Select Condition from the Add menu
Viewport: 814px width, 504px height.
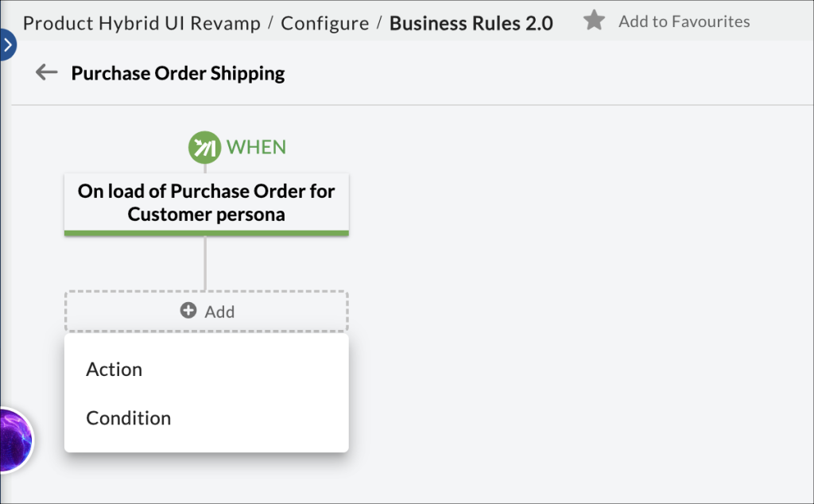coord(129,418)
